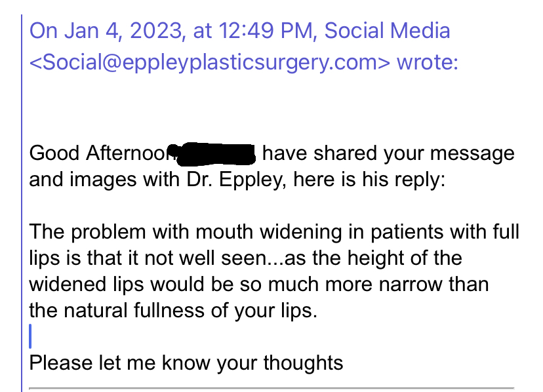Click the "On Jan 4, 2023" date text
543x392 pixels.
point(106,31)
